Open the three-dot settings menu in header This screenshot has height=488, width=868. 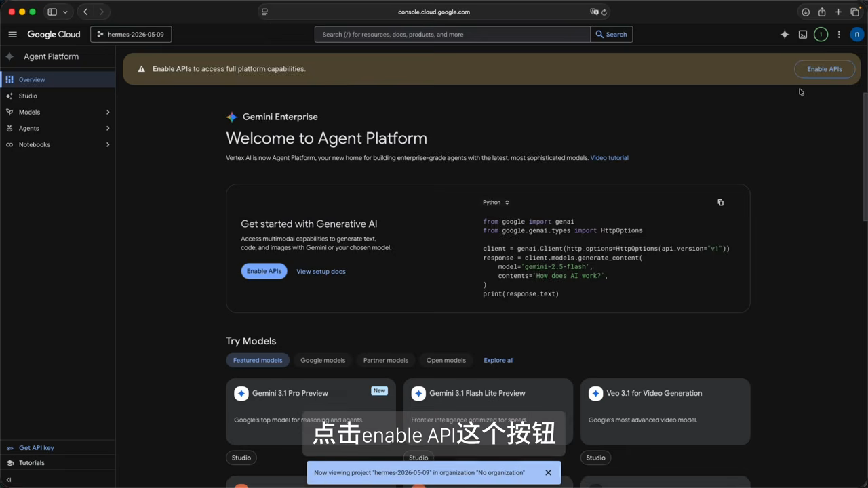click(x=839, y=34)
